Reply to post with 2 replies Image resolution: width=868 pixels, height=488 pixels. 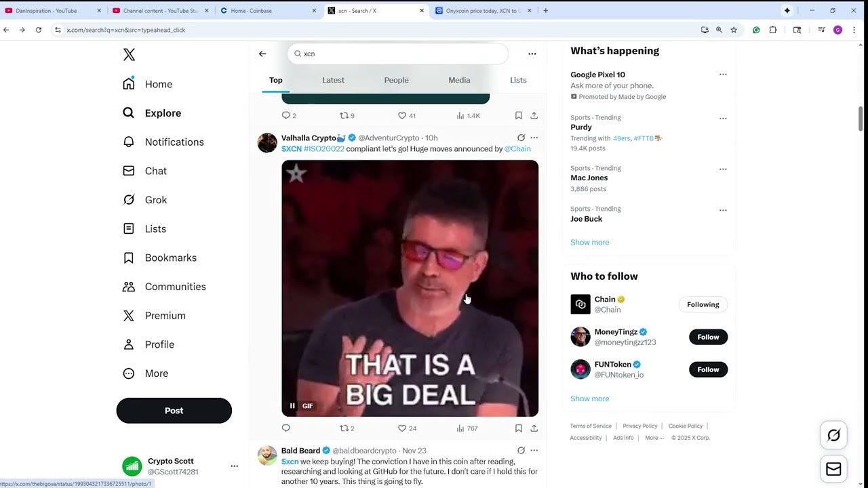(x=289, y=116)
